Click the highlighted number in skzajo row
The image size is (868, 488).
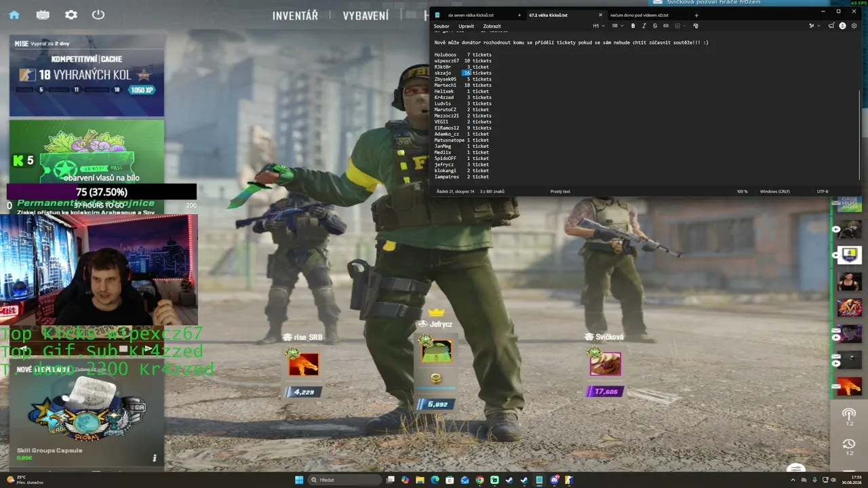pyautogui.click(x=467, y=73)
